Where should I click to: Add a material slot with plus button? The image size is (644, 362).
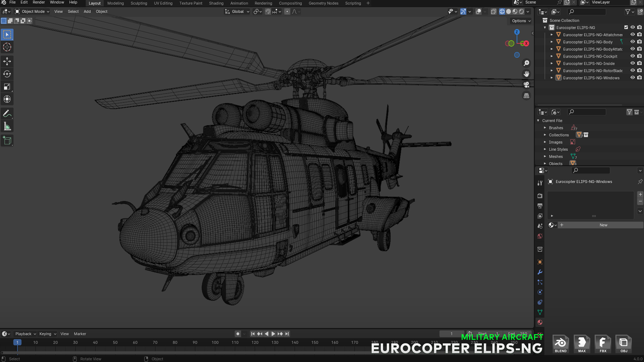(640, 194)
